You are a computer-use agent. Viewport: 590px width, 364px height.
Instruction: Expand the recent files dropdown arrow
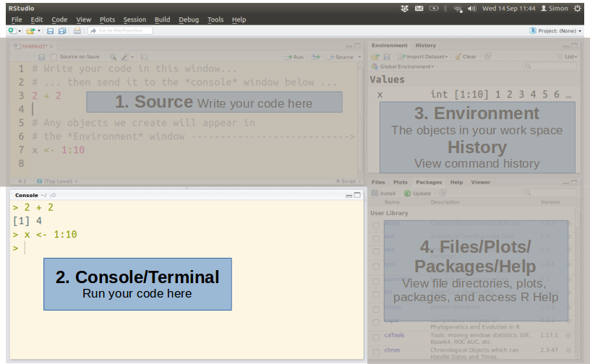pyautogui.click(x=39, y=31)
